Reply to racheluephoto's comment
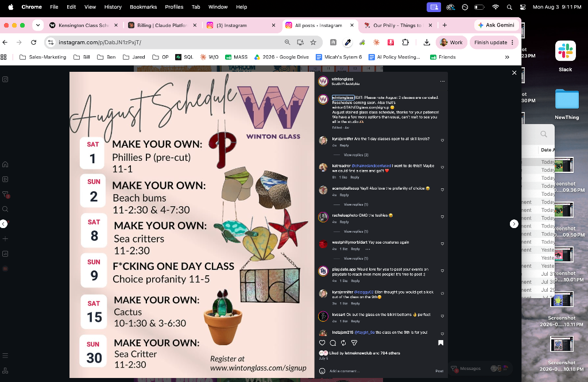 coord(345,222)
